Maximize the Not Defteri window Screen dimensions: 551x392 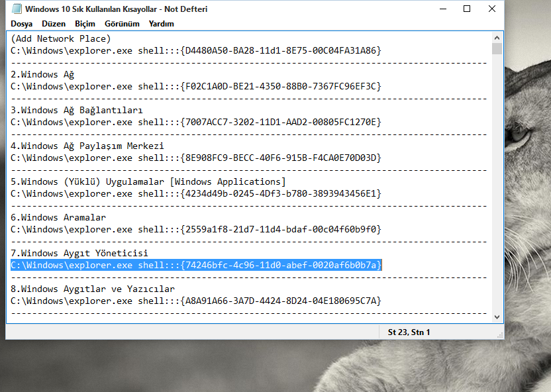(467, 9)
